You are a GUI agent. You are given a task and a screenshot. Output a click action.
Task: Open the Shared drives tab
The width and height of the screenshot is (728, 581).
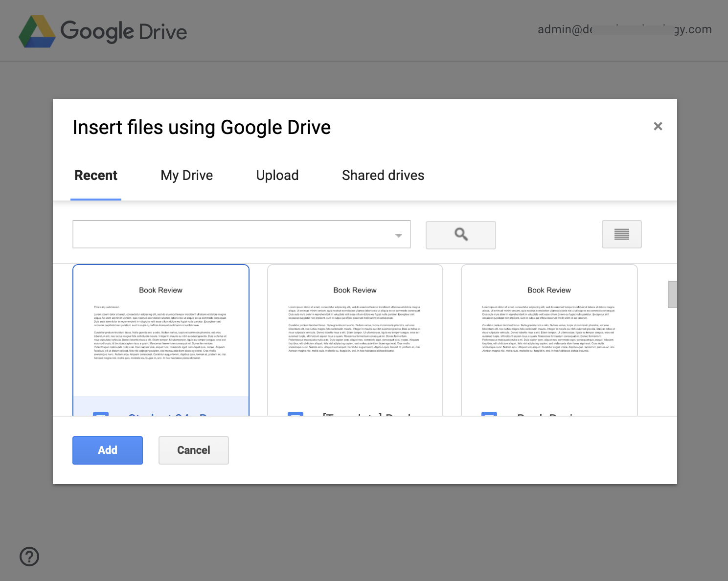(x=383, y=176)
